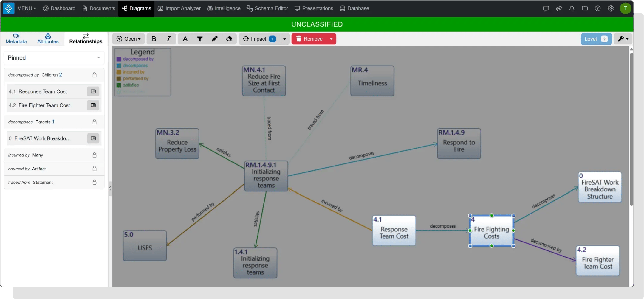Open the help question mark icon
The image size is (644, 299).
[x=597, y=8]
